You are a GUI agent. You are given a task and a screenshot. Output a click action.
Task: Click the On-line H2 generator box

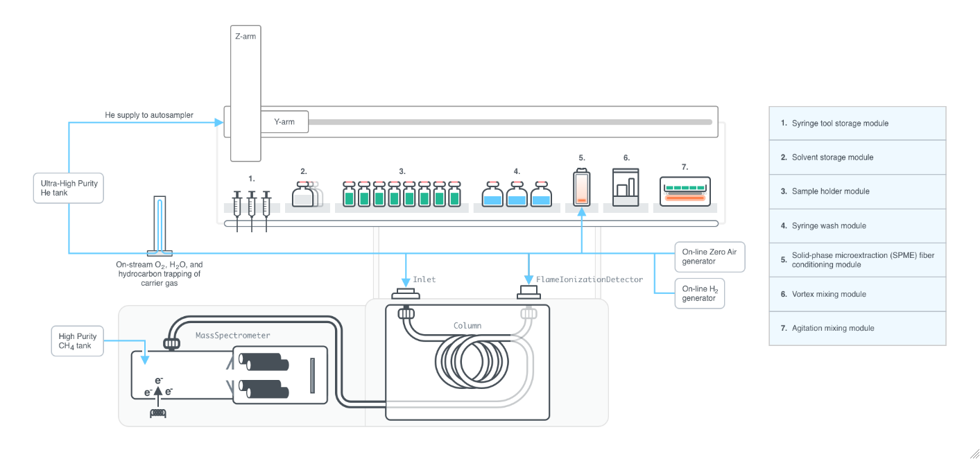tap(699, 293)
